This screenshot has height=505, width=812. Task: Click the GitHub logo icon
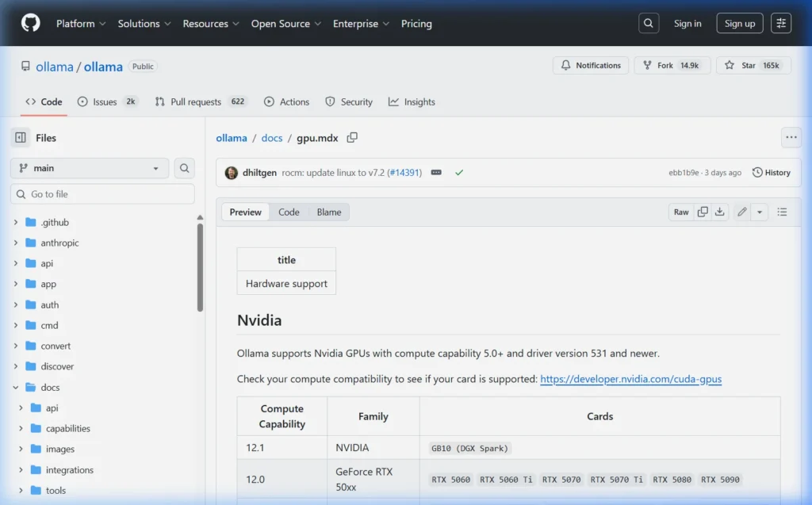tap(30, 23)
